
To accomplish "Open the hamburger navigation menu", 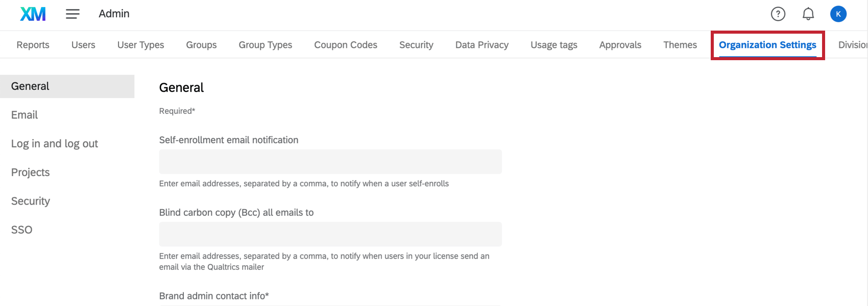I will [73, 14].
